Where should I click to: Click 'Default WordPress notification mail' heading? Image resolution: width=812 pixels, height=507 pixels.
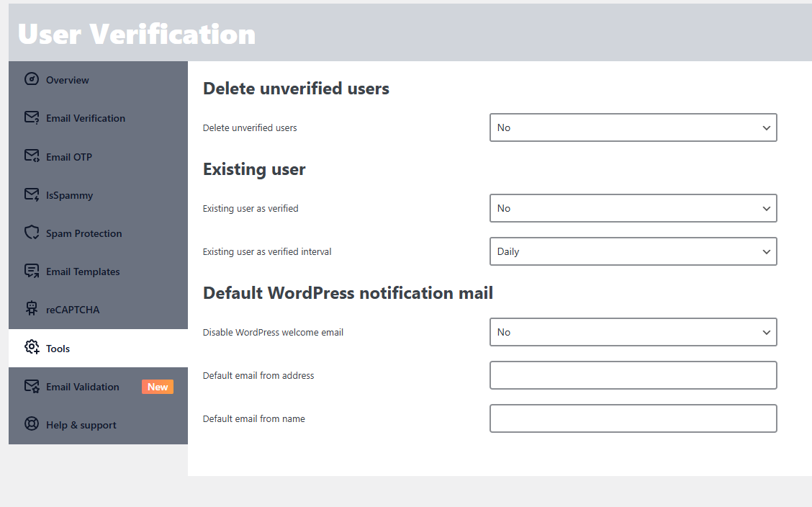point(348,293)
